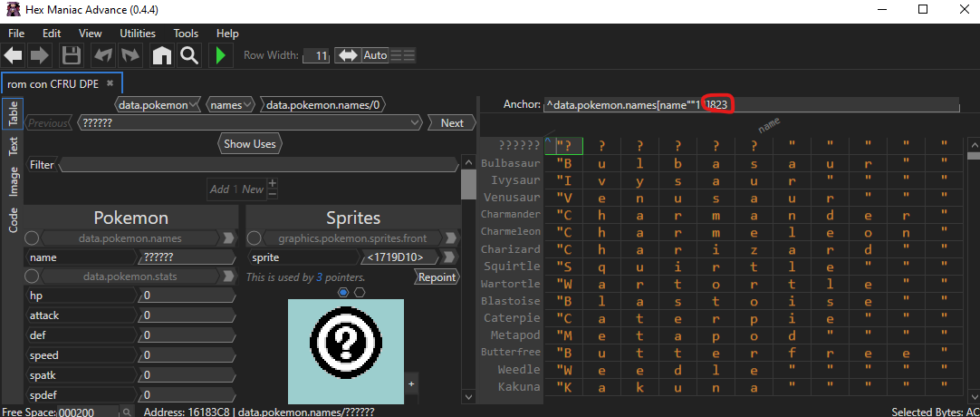This screenshot has width=980, height=417.
Task: Click the Repoint button under sprite
Action: point(436,277)
